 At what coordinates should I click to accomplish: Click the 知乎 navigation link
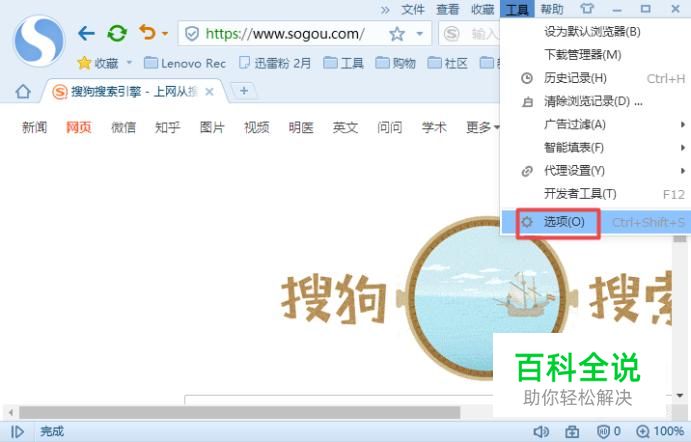point(167,127)
